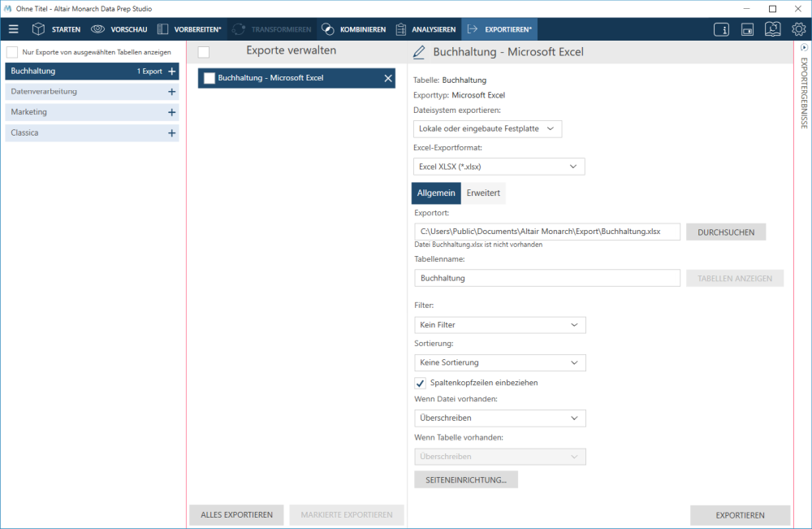The height and width of the screenshot is (529, 812).
Task: Open the settings gear
Action: click(798, 29)
